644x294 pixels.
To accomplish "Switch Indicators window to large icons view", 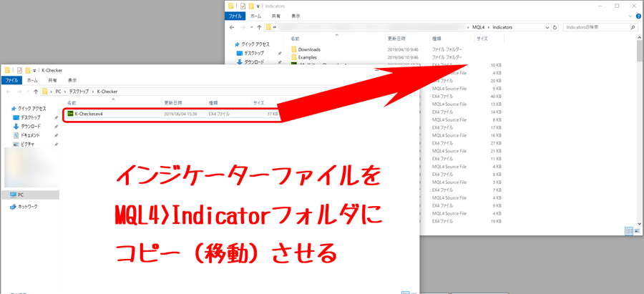I will [x=638, y=231].
